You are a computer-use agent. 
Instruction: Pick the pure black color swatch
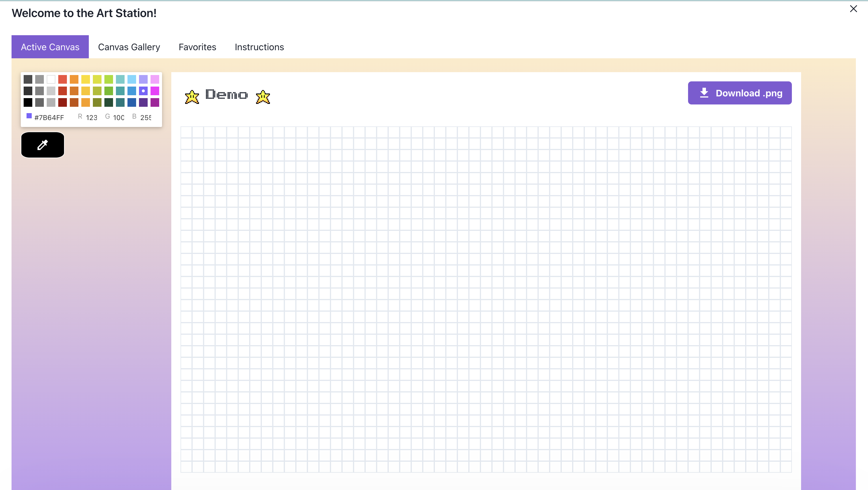point(28,102)
